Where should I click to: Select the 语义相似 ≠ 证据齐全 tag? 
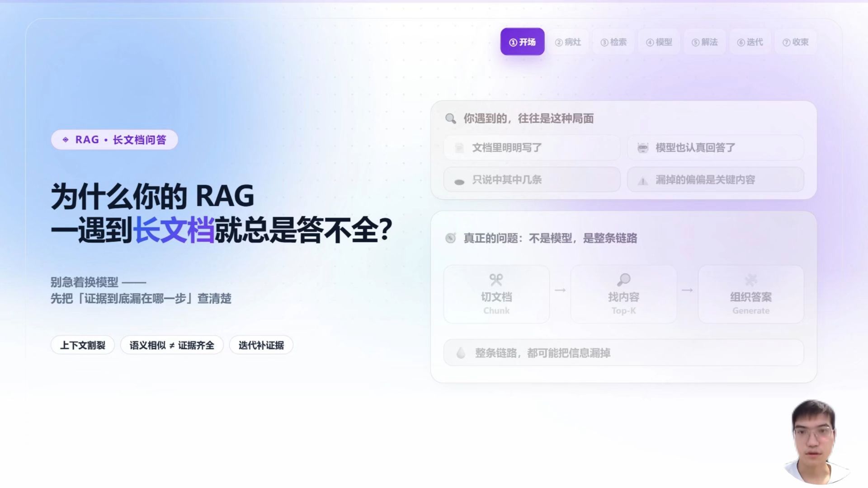[172, 345]
